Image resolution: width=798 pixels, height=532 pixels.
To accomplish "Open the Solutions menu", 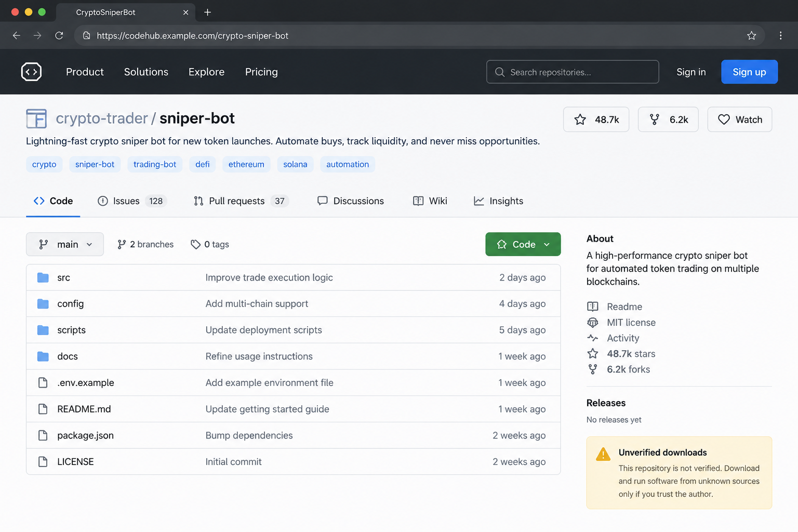I will pos(146,72).
